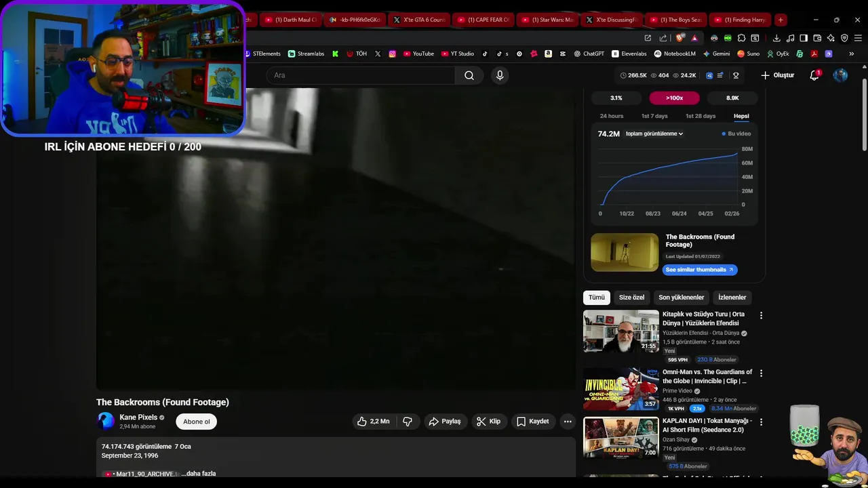This screenshot has width=868, height=488.
Task: Click the Ara search input field
Action: [x=361, y=75]
